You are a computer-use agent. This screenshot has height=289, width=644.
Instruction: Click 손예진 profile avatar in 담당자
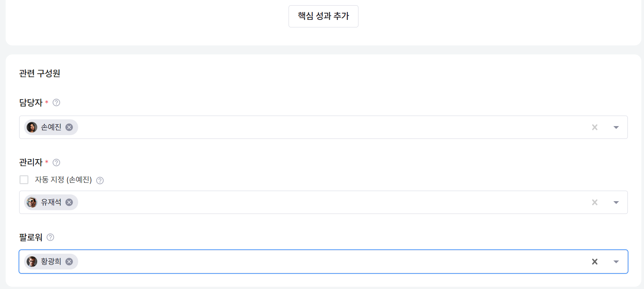point(32,127)
